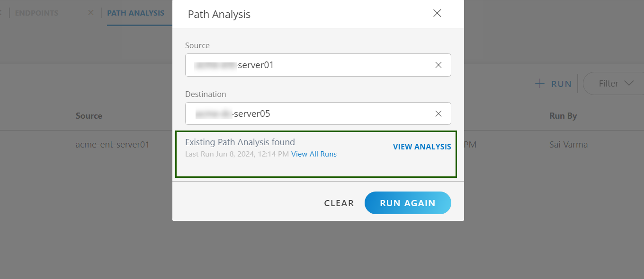This screenshot has height=279, width=644.
Task: Click Sai Varma in Run By column
Action: (569, 145)
